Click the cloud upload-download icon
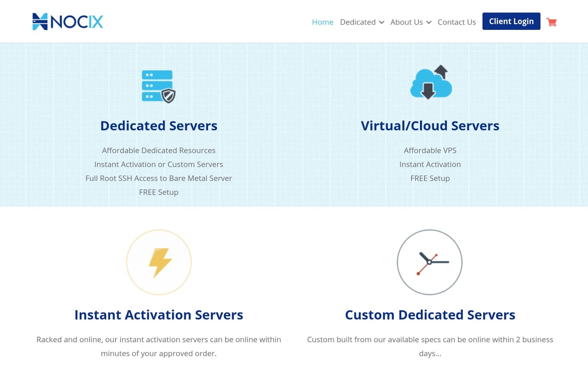 [x=431, y=82]
